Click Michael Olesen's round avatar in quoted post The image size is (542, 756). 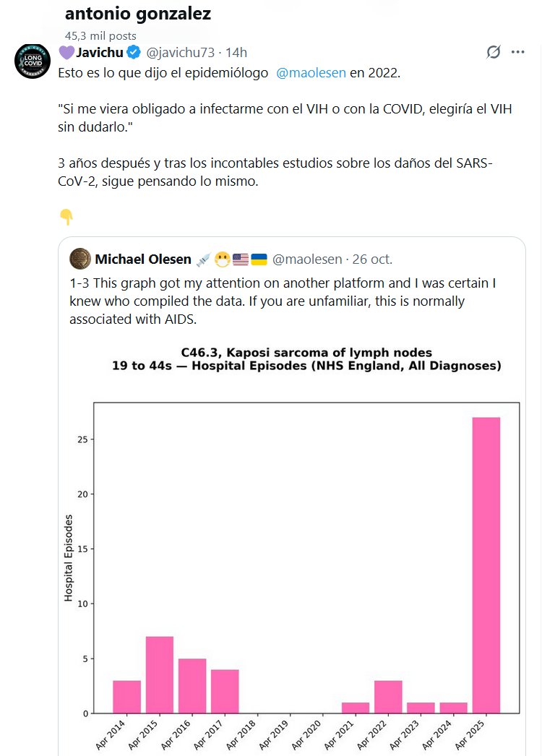[79, 259]
